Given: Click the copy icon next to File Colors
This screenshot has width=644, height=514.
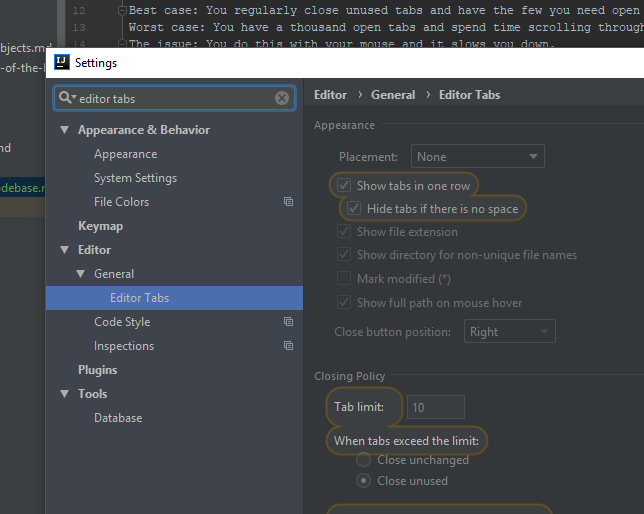Looking at the screenshot, I should [x=288, y=202].
